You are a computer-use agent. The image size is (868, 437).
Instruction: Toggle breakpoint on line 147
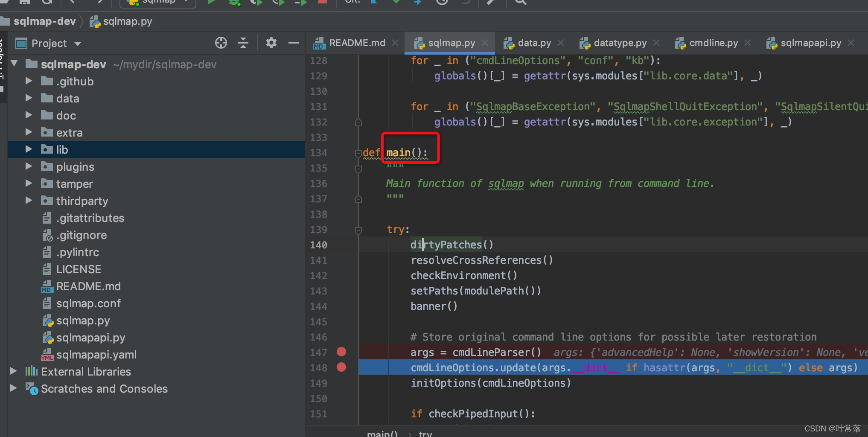click(x=341, y=352)
